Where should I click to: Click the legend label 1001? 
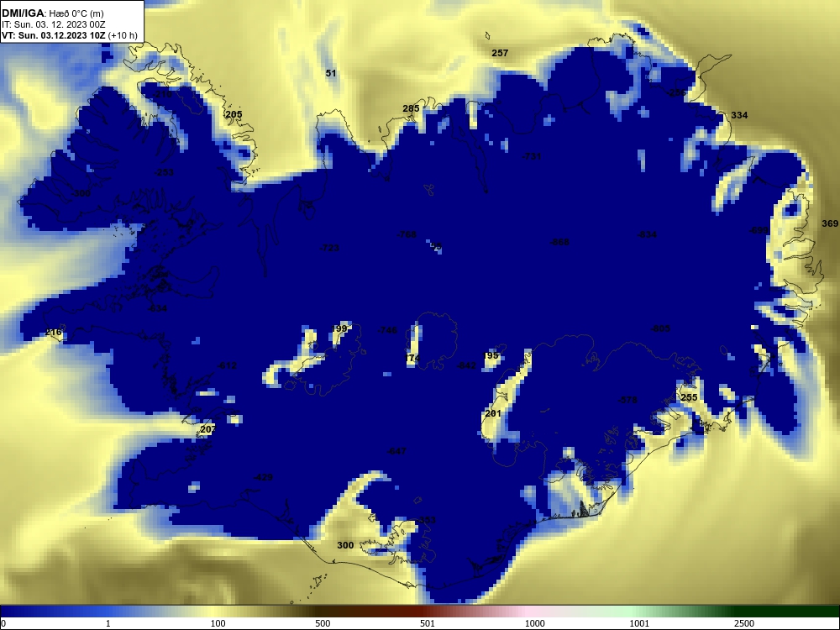point(639,623)
